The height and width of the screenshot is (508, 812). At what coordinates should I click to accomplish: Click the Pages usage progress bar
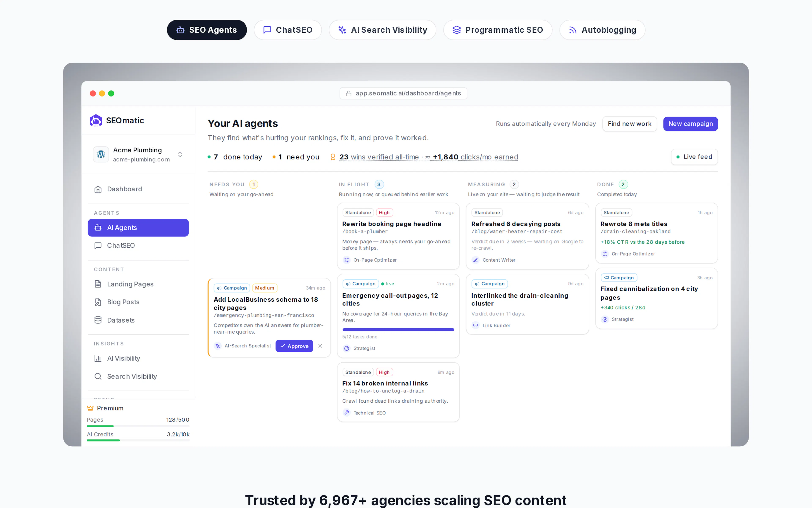(138, 426)
